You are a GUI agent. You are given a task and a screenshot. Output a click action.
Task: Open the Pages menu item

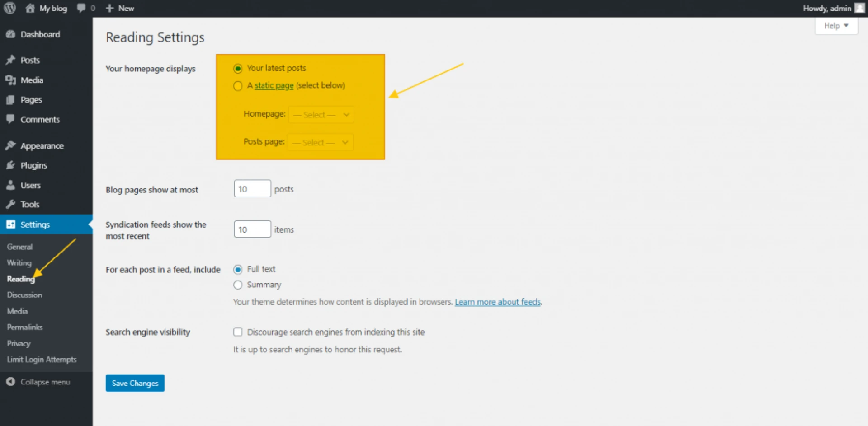click(31, 100)
